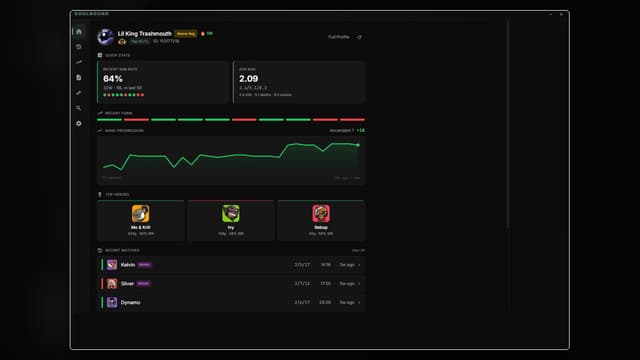Screen dimensions: 640x360
Task: Click the 2.09 average KDA card
Action: pos(299,82)
